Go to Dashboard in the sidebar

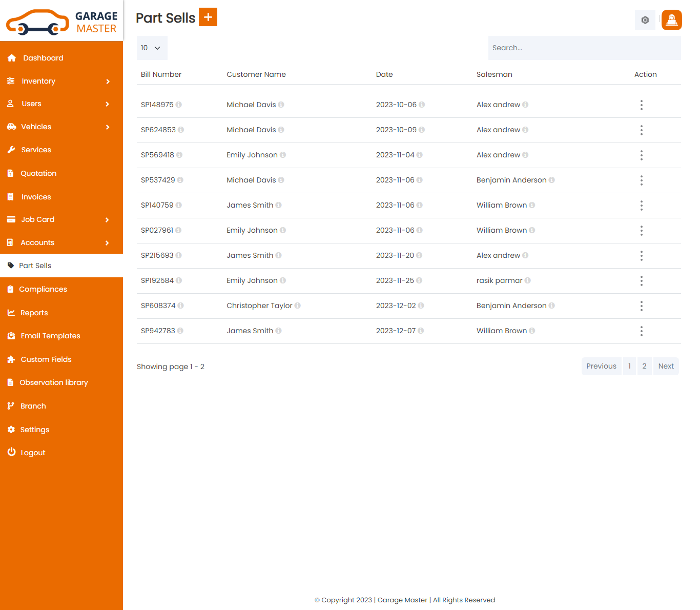point(43,58)
